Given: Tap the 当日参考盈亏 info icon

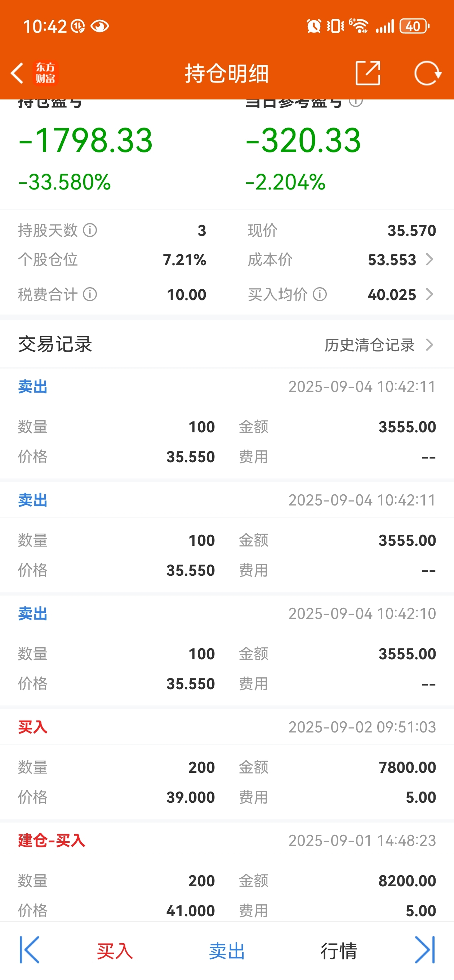Looking at the screenshot, I should (356, 102).
